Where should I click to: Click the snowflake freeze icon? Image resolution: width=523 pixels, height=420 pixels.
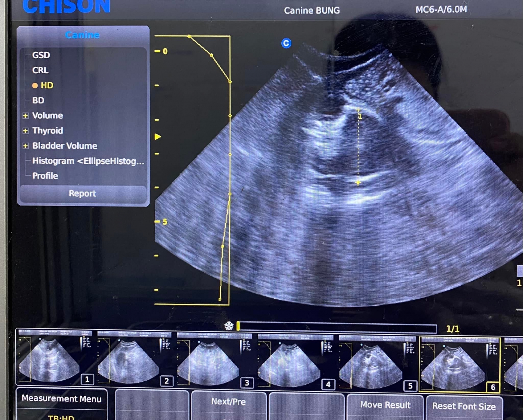coord(229,326)
